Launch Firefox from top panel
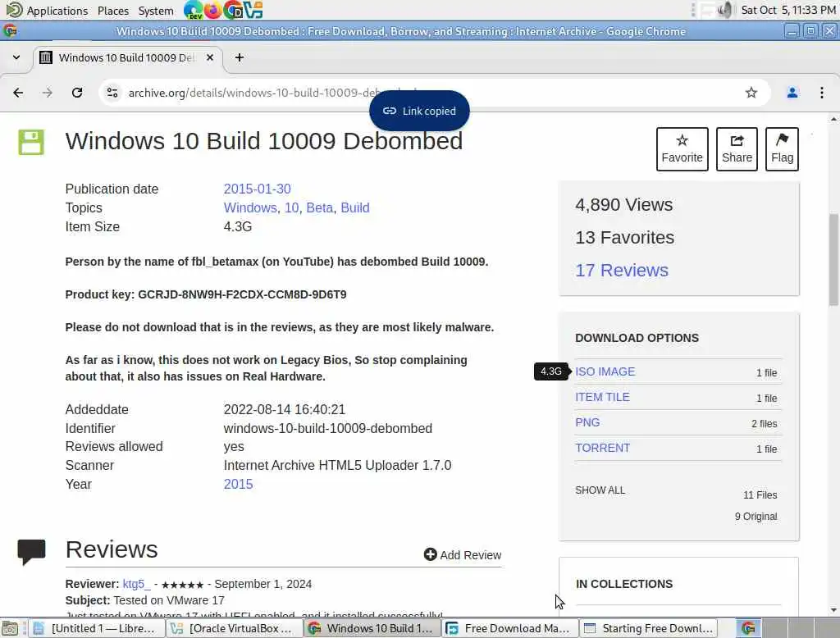 tap(212, 10)
